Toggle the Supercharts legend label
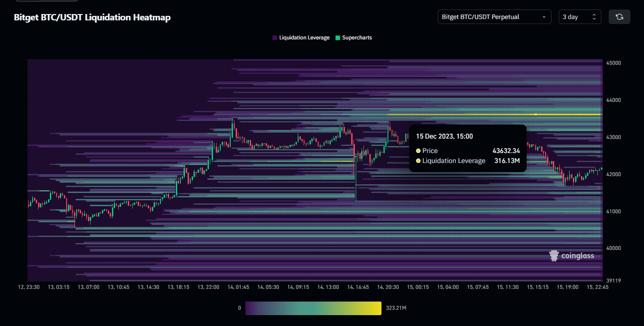The height and width of the screenshot is (326, 644). 357,38
